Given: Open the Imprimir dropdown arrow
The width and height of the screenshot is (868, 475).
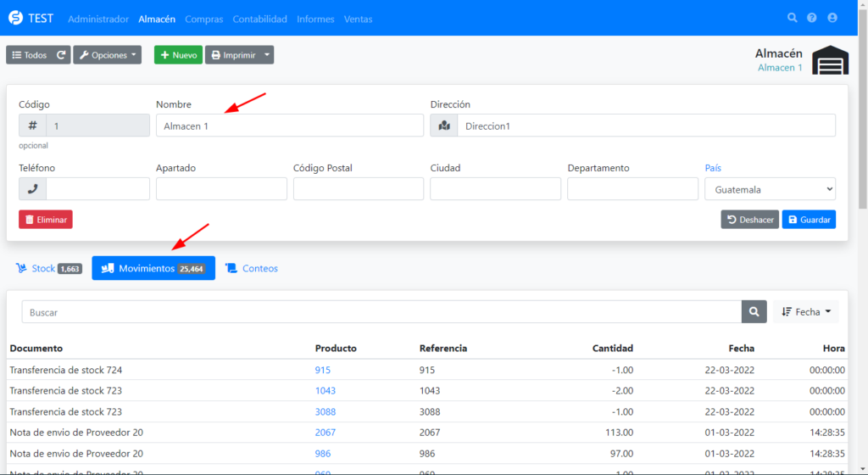Looking at the screenshot, I should 268,55.
